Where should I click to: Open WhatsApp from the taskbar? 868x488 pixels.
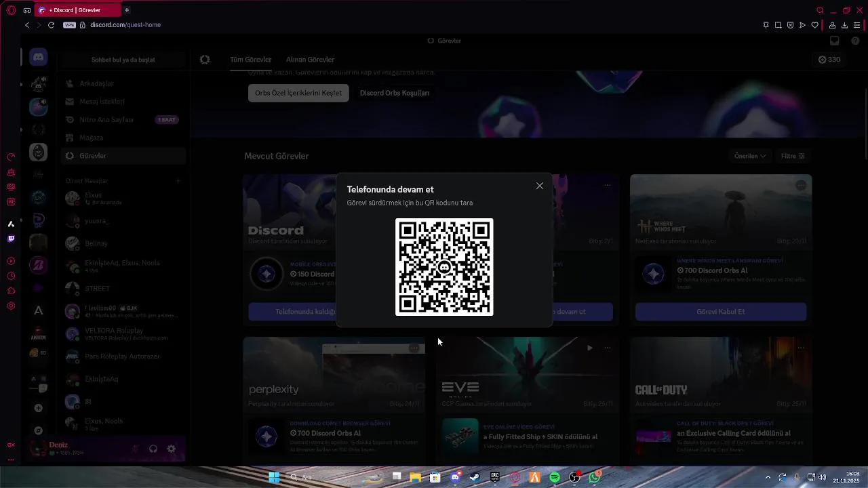[x=595, y=477]
